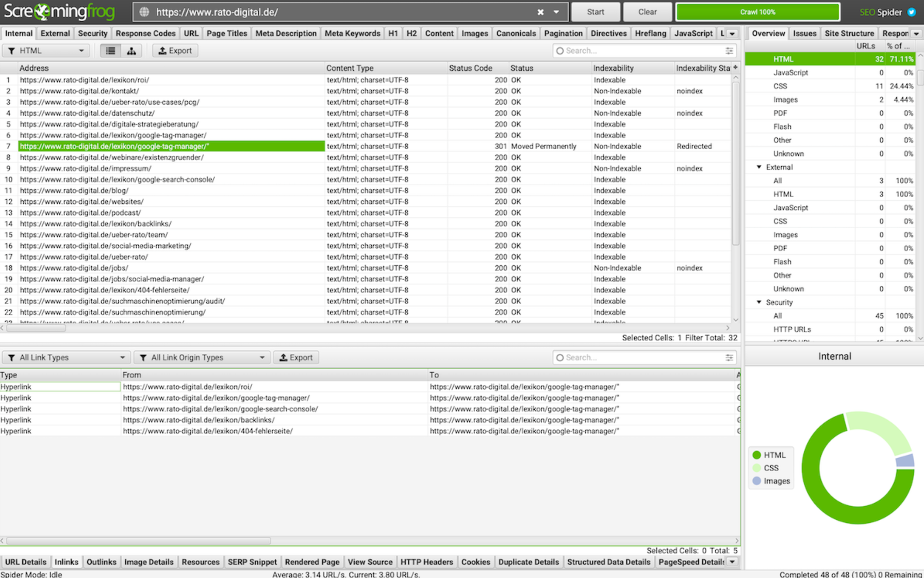Select inlink from lexikon/backlinks/ row
The width and height of the screenshot is (924, 578).
370,420
